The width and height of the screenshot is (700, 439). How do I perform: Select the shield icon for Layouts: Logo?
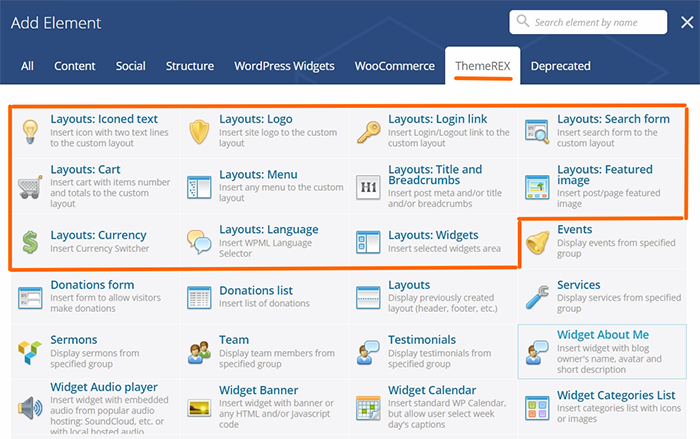200,131
